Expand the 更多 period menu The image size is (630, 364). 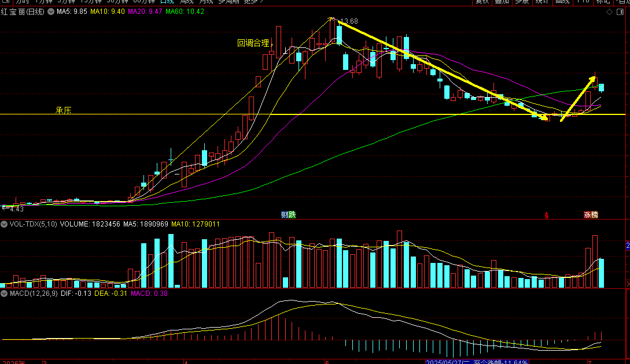(x=253, y=2)
